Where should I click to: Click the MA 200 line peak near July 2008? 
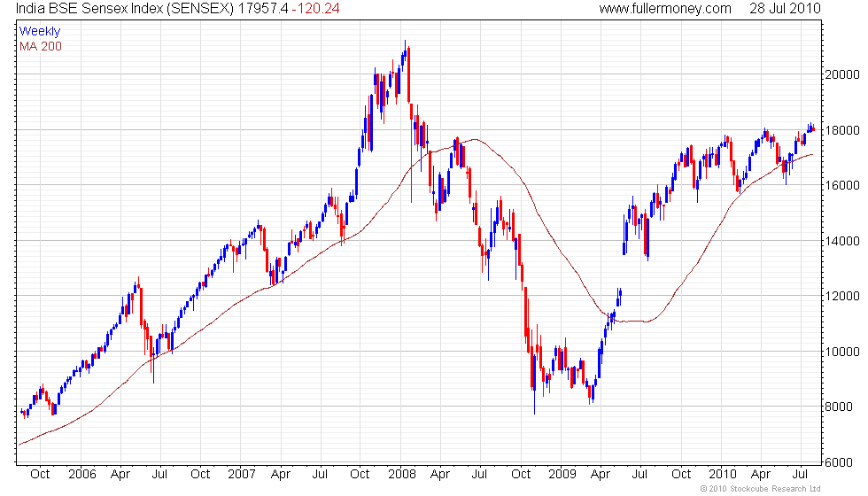click(475, 140)
